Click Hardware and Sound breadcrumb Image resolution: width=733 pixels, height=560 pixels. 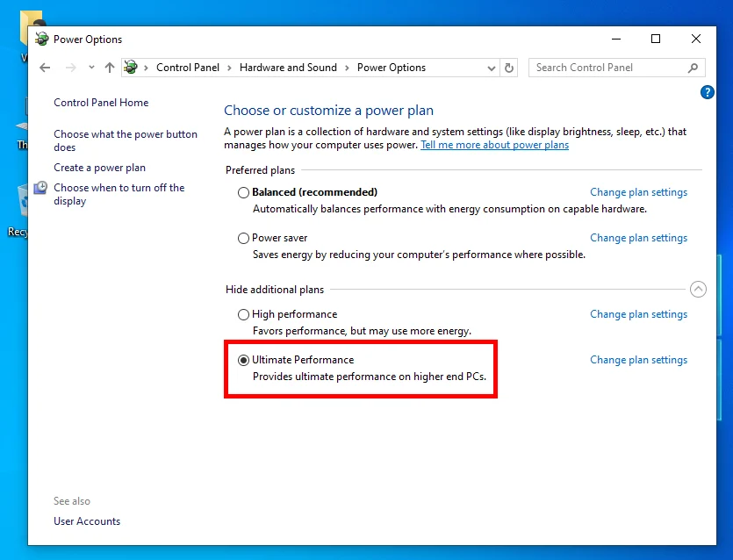tap(288, 68)
